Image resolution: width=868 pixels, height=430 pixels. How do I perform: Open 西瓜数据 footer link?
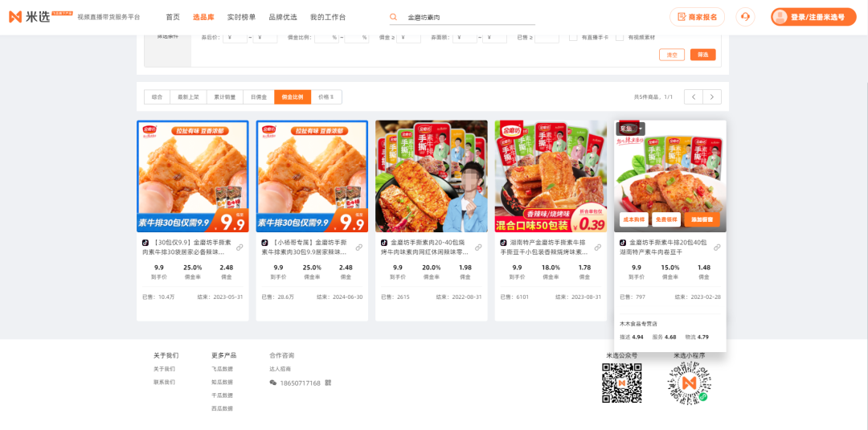(x=222, y=408)
